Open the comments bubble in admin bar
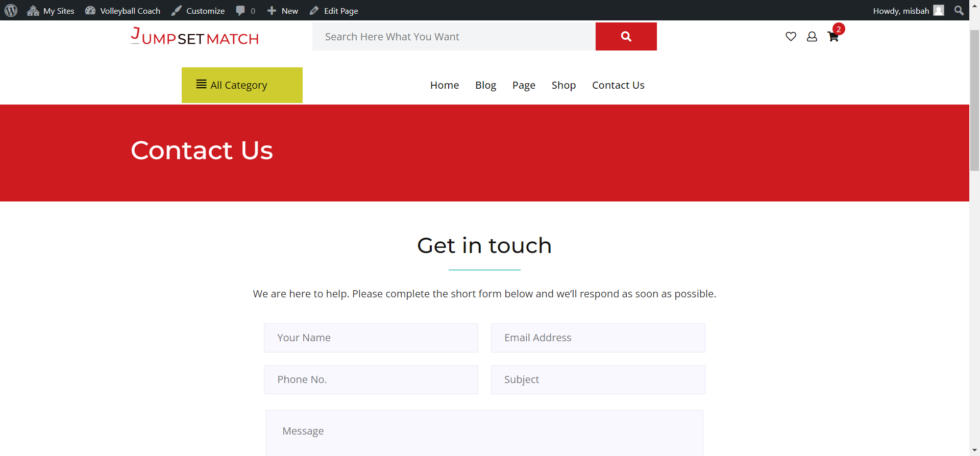This screenshot has width=980, height=456. [246, 11]
